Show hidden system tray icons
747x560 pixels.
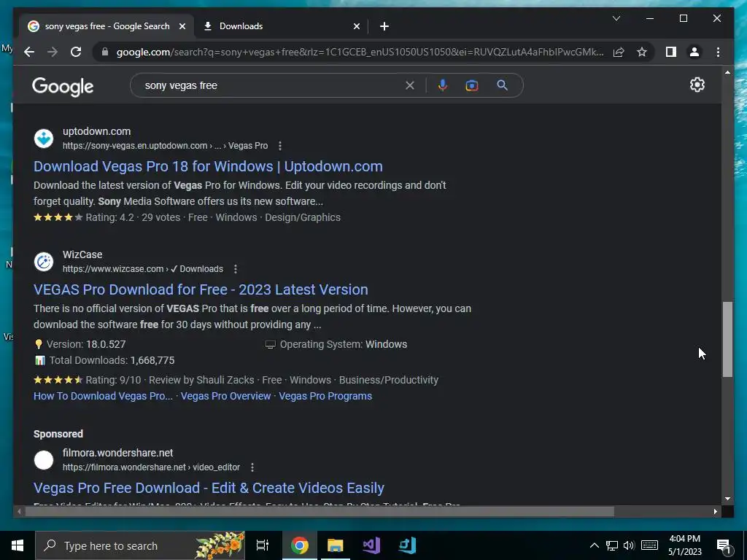tap(594, 545)
